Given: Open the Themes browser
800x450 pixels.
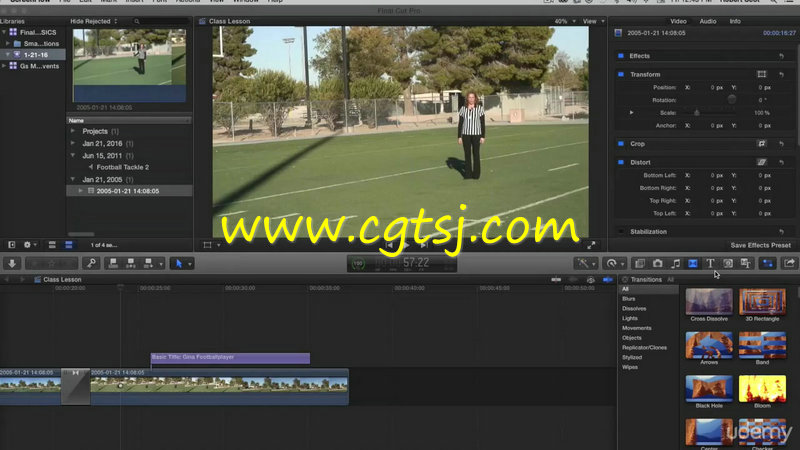Looking at the screenshot, I should [x=745, y=263].
